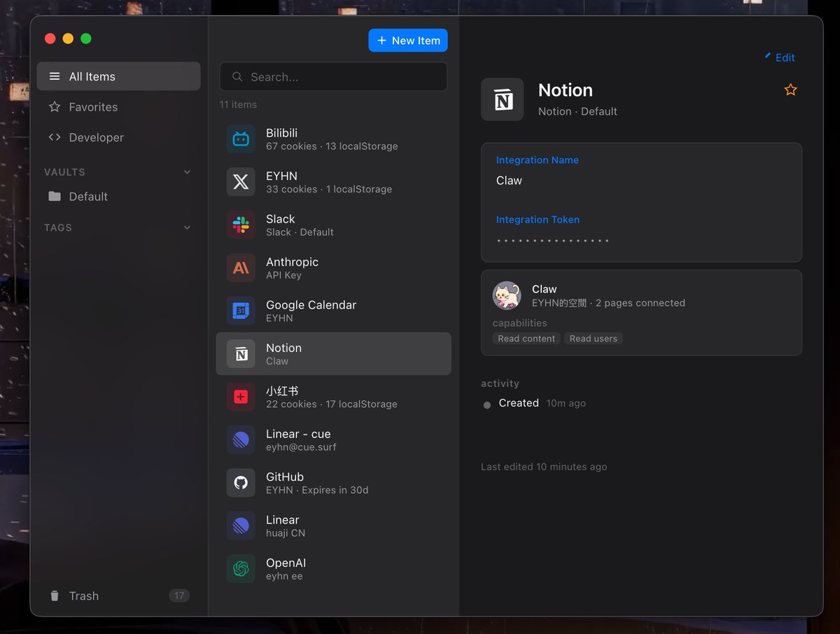Click '67 cookies · 13 localStorage' text

(332, 146)
